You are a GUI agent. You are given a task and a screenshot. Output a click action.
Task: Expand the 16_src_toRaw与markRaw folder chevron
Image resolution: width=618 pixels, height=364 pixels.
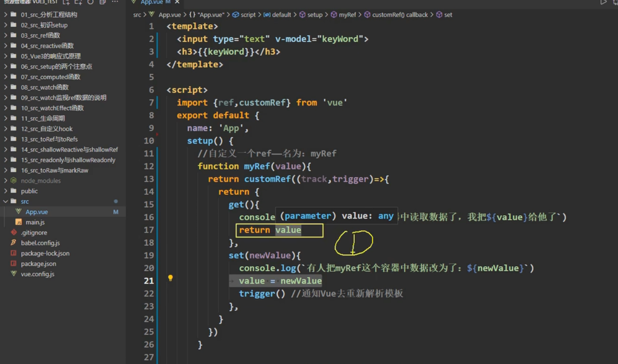[x=5, y=170]
